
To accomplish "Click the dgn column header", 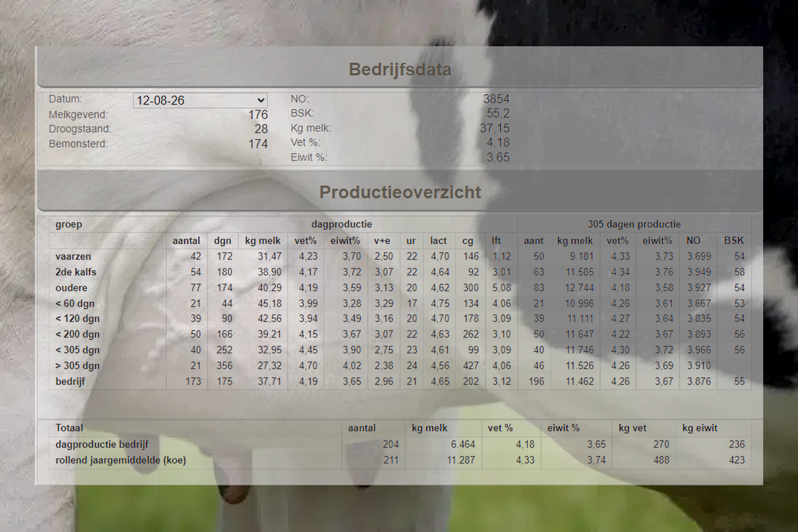I will point(222,241).
